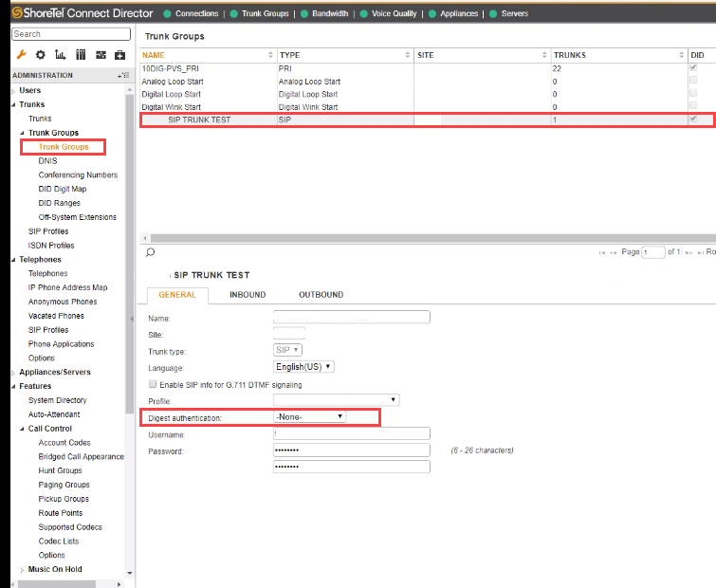Click the Connections green status indicator
716x588 pixels.
pyautogui.click(x=167, y=13)
